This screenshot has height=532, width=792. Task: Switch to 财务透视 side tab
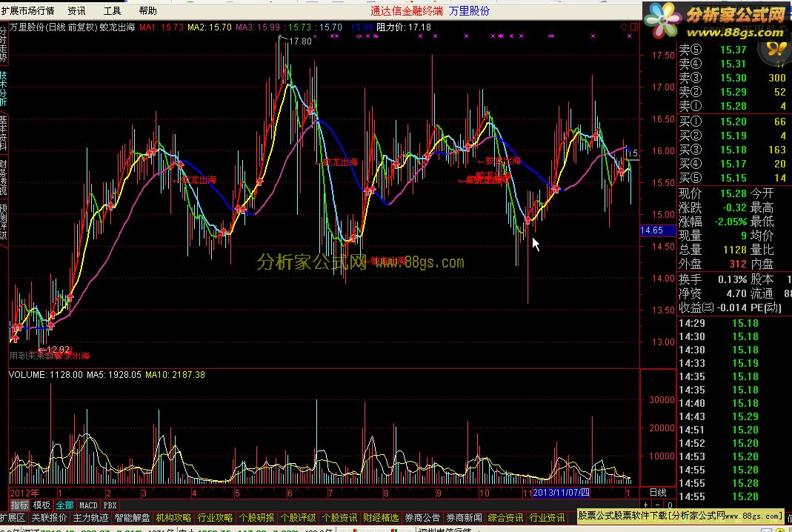click(4, 177)
